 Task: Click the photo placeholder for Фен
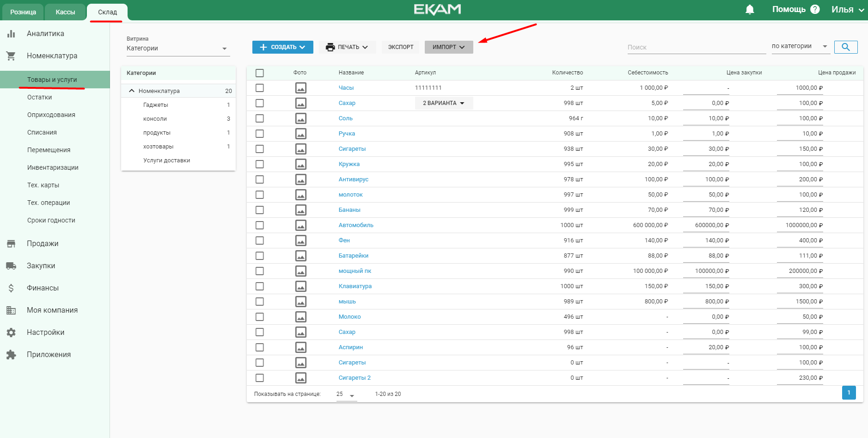301,241
